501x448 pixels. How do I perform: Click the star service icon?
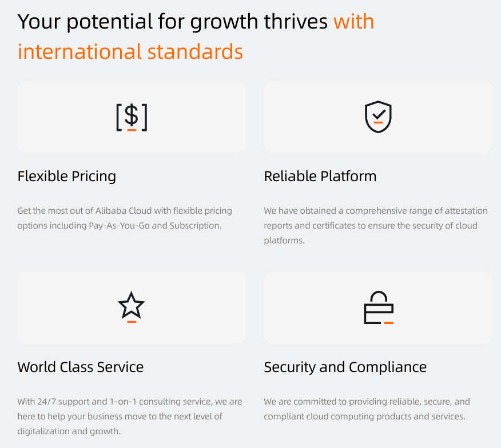132,307
